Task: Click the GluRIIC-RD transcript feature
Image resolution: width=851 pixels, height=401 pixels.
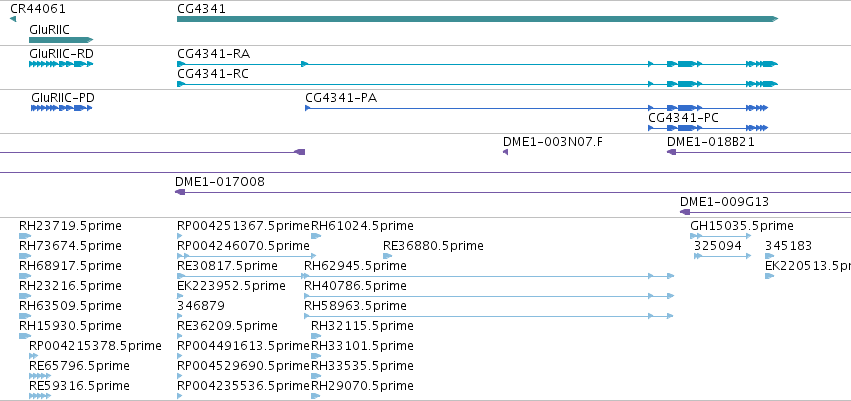Action: [x=61, y=64]
